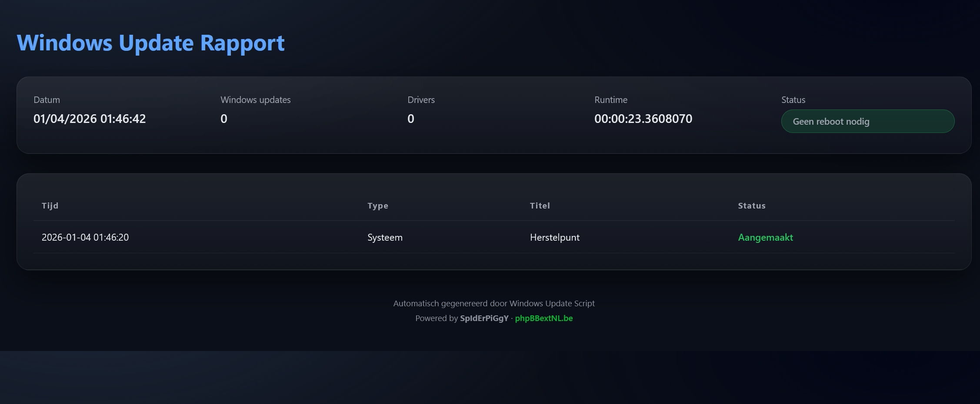Click the Drivers label in summary card
This screenshot has width=980, height=404.
click(x=421, y=100)
